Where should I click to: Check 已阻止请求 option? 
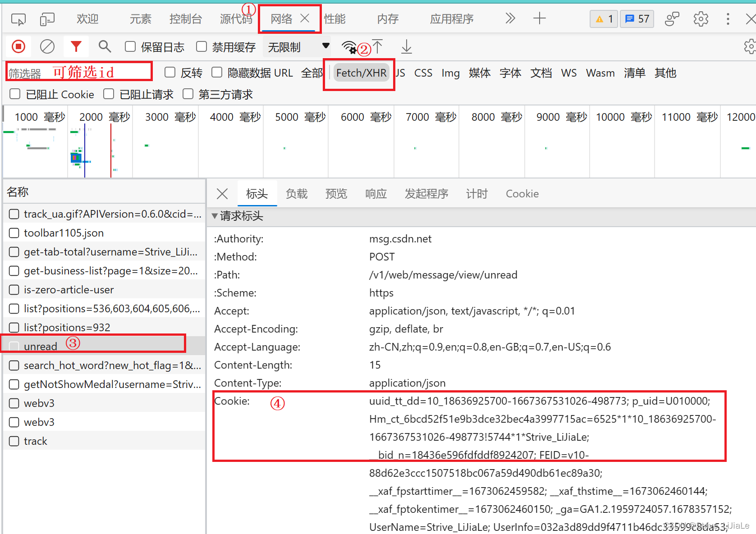(109, 94)
